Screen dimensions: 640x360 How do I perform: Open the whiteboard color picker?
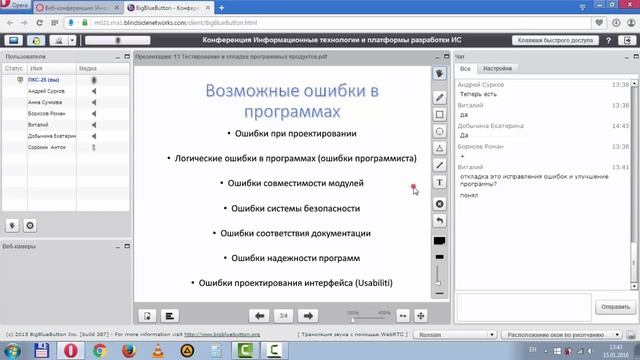(x=439, y=241)
